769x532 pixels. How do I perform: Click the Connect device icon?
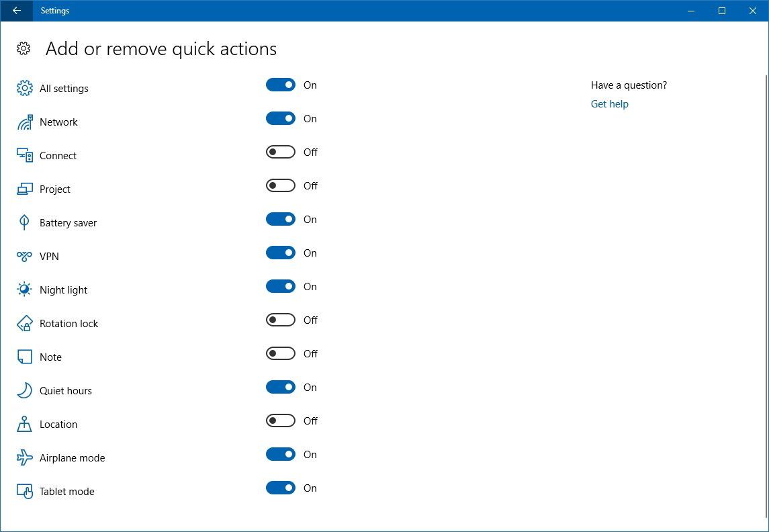click(x=24, y=155)
